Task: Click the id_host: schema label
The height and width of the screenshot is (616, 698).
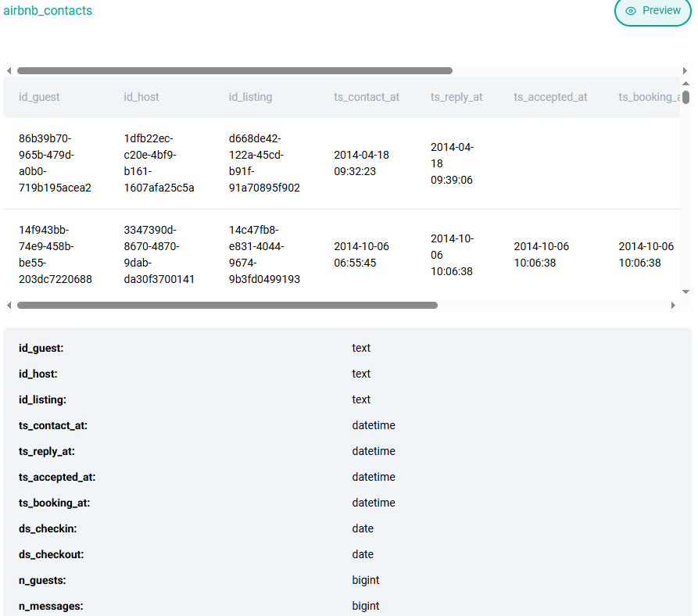Action: tap(38, 374)
